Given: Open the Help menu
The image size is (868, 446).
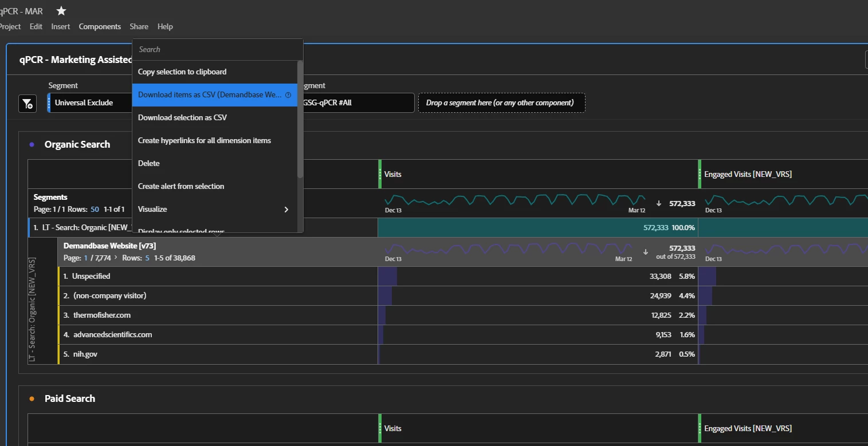Looking at the screenshot, I should tap(165, 26).
